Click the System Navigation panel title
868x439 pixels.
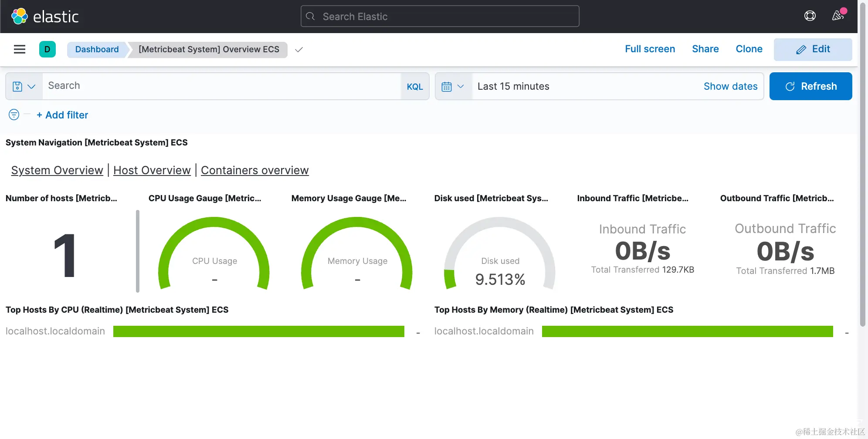[x=96, y=142]
